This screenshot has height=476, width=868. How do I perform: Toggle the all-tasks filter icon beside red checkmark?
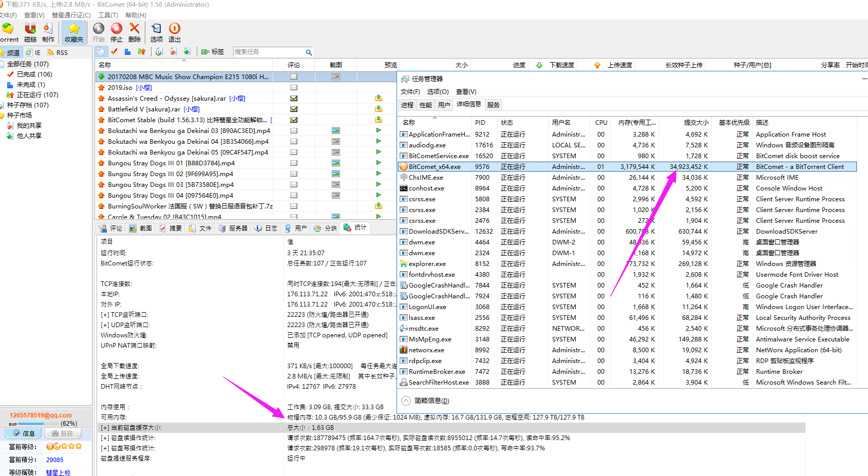(x=101, y=52)
